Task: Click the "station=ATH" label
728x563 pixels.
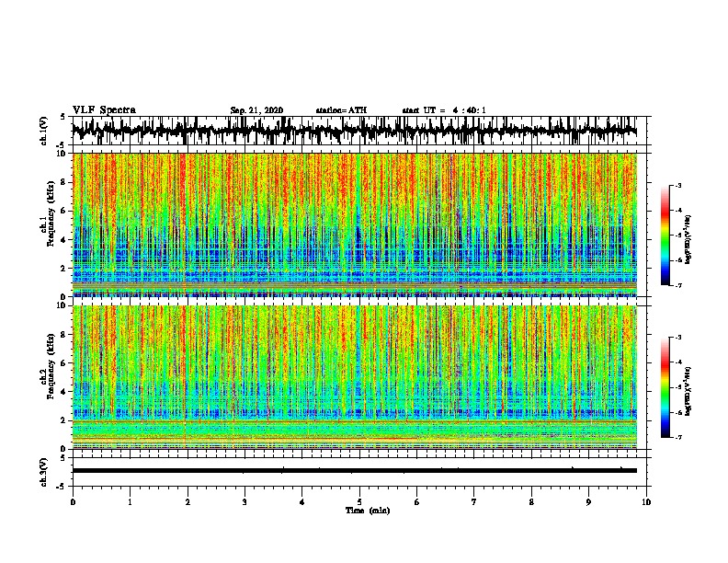Action: coord(341,110)
